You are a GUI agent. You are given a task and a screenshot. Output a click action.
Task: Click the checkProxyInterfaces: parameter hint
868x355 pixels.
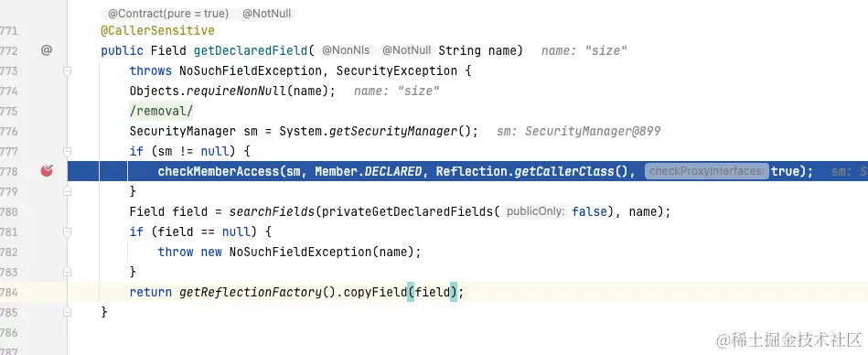(x=707, y=171)
